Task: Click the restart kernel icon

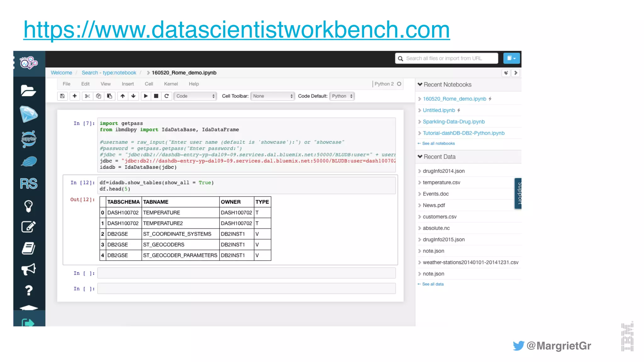Action: click(167, 96)
